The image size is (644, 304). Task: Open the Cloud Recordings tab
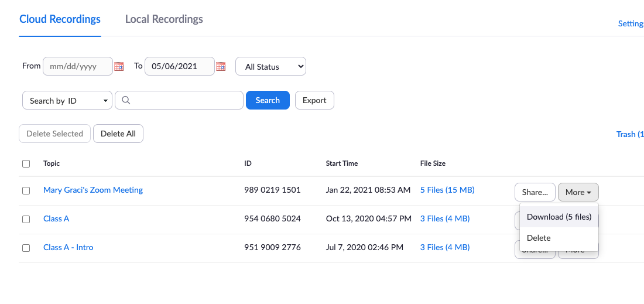tap(60, 19)
